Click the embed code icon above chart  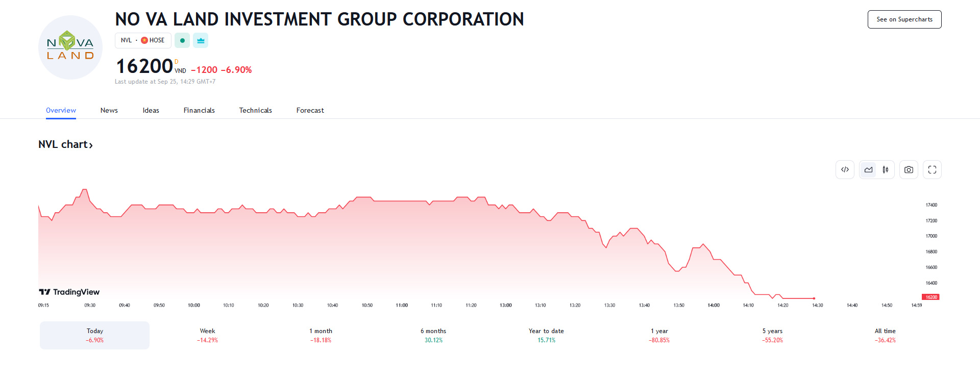click(x=845, y=170)
